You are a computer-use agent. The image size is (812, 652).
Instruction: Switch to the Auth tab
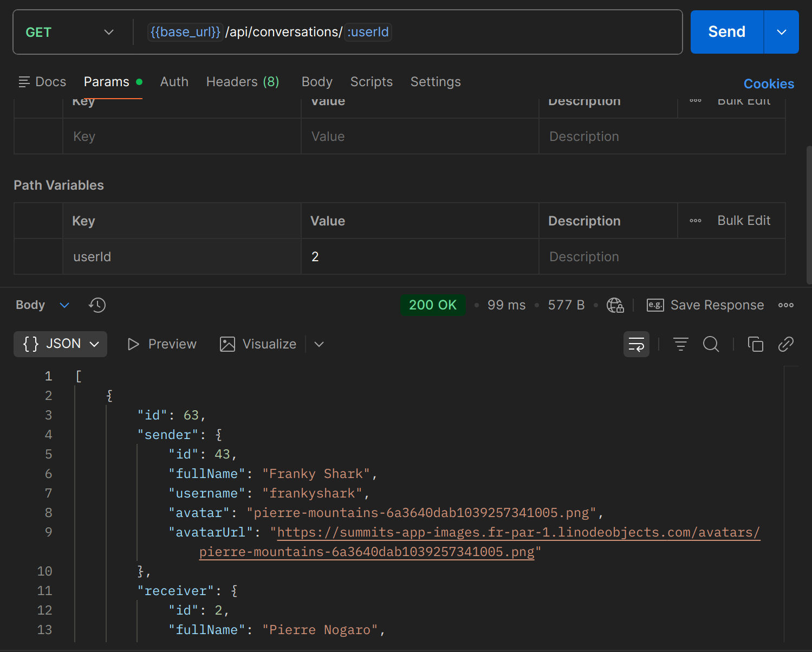(x=174, y=82)
